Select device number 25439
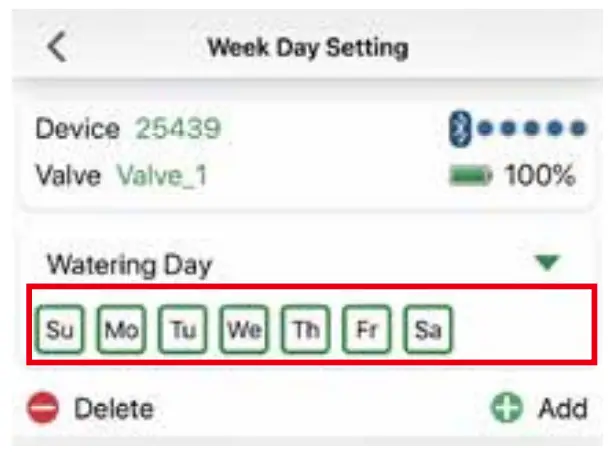The width and height of the screenshot is (616, 456). coord(178,129)
